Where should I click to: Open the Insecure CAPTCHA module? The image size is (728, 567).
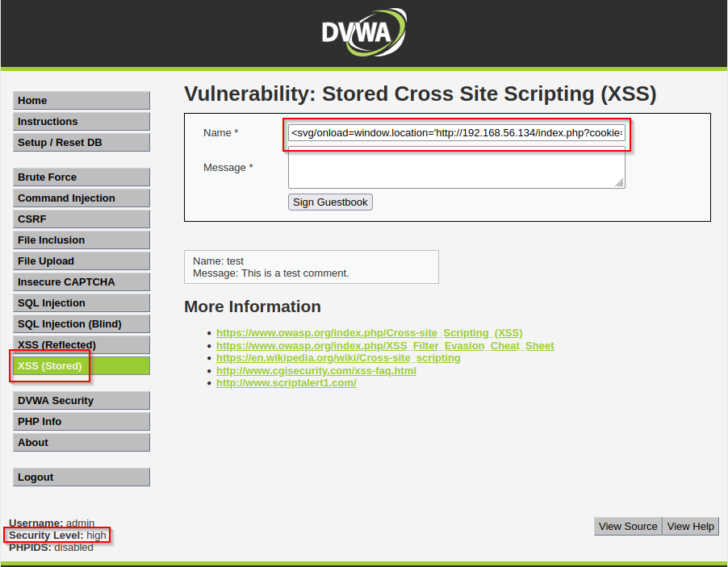click(82, 281)
